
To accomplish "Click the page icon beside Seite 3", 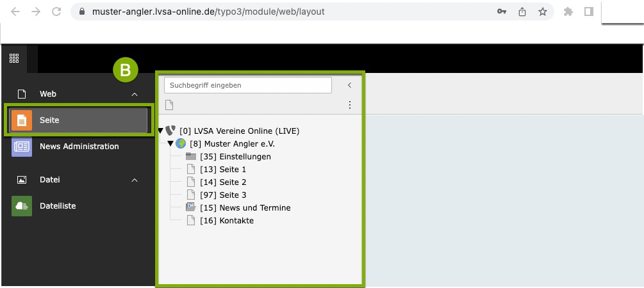I will point(190,195).
